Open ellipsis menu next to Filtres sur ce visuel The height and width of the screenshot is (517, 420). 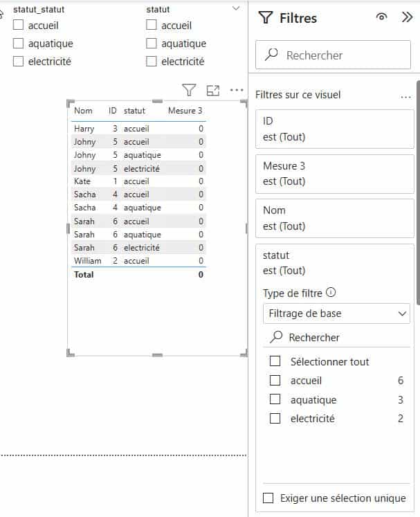coord(405,96)
